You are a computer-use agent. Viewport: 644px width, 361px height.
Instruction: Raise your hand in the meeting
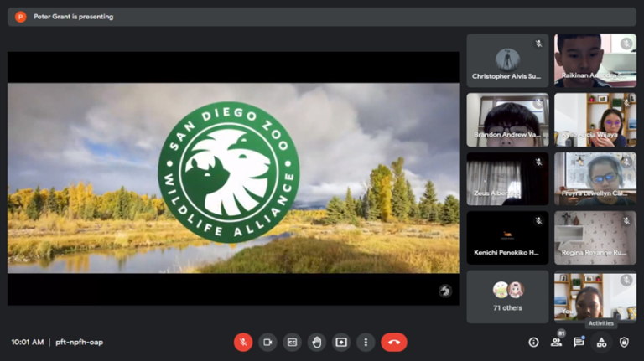pyautogui.click(x=316, y=342)
